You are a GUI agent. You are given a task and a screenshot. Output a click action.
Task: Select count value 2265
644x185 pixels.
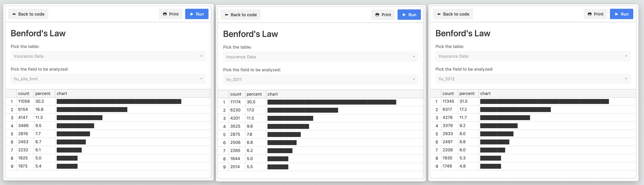235,150
